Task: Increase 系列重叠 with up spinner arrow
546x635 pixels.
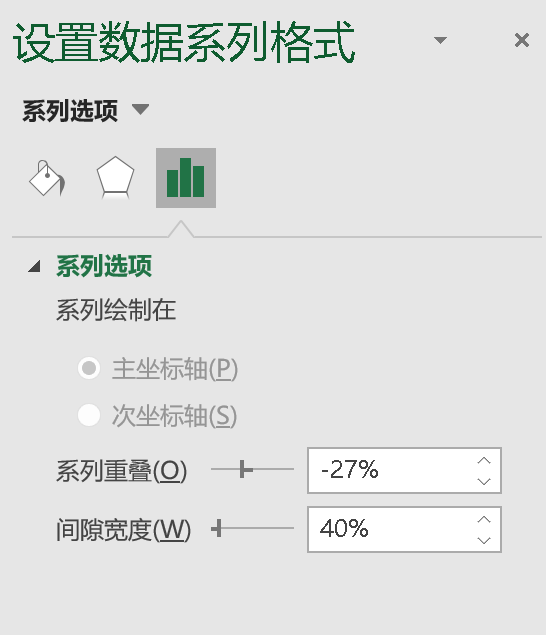Action: (484, 460)
